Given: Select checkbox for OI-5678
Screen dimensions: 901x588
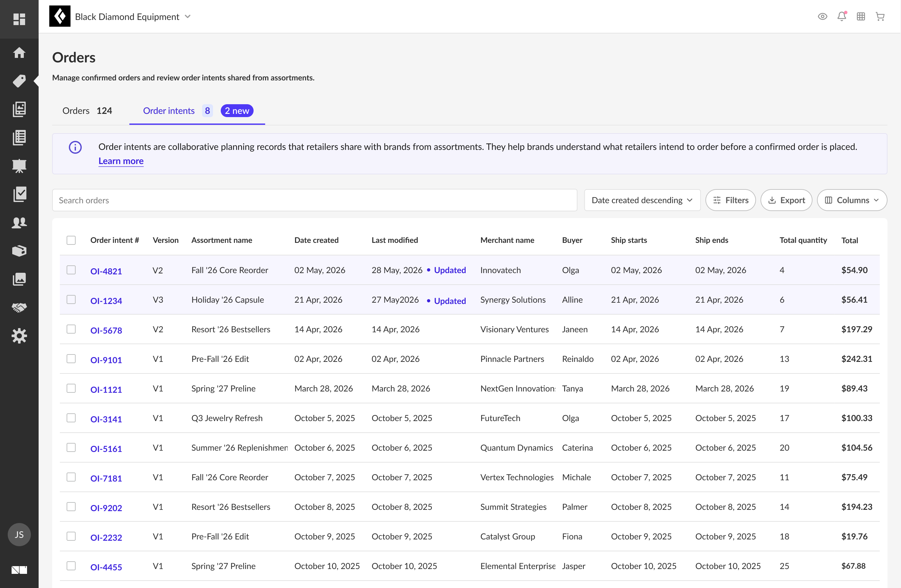Looking at the screenshot, I should click(x=71, y=329).
